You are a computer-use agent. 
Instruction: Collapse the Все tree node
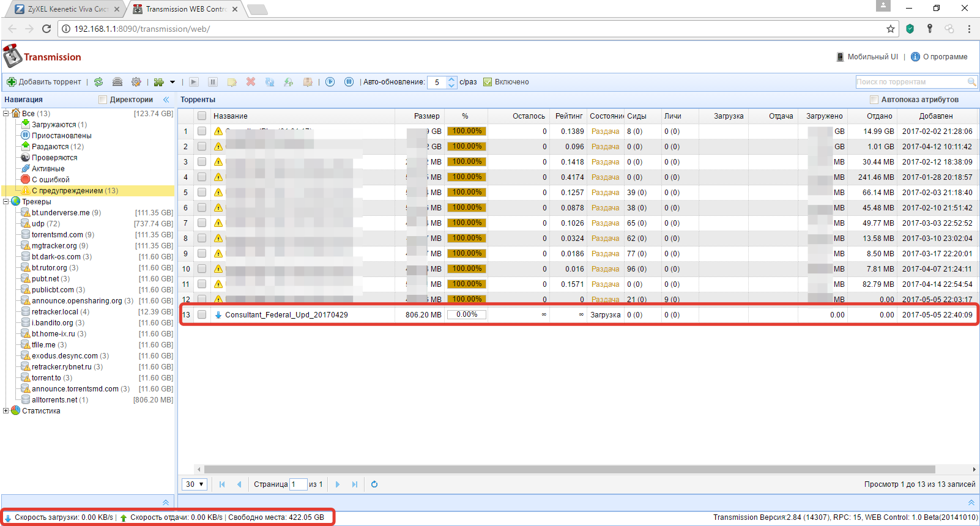coord(6,113)
